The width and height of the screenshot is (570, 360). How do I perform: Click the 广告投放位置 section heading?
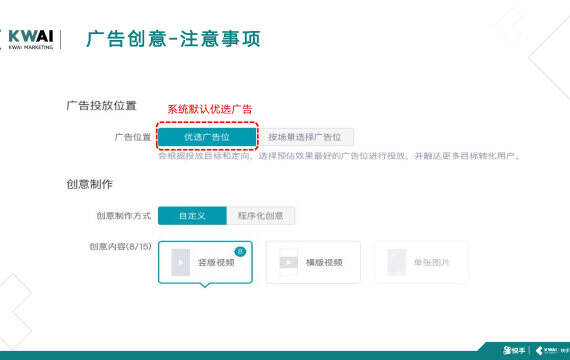pyautogui.click(x=101, y=106)
